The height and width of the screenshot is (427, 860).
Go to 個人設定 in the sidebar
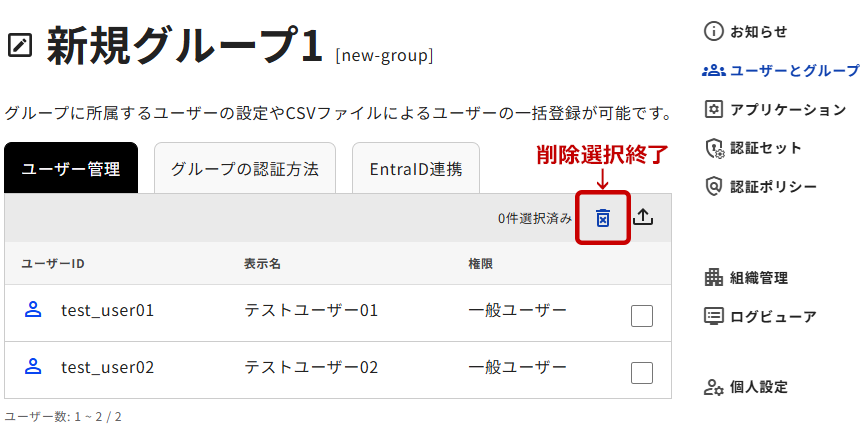pyautogui.click(x=759, y=387)
